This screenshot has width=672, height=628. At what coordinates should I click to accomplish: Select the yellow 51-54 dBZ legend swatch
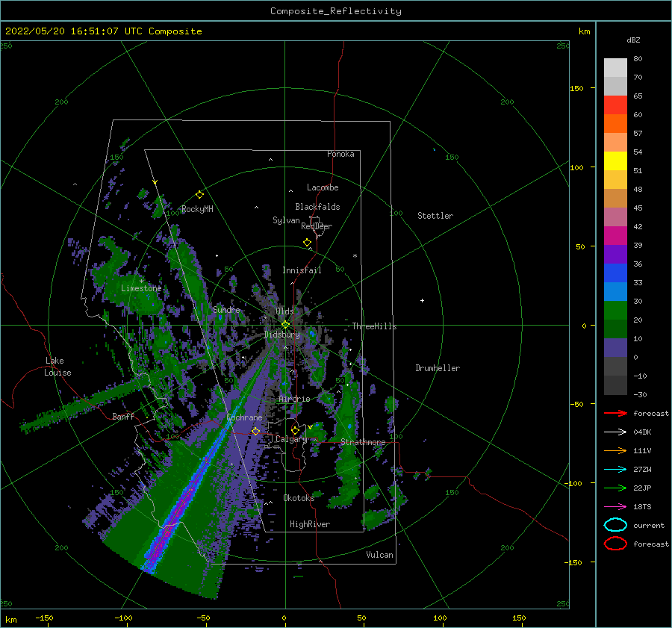(x=615, y=161)
